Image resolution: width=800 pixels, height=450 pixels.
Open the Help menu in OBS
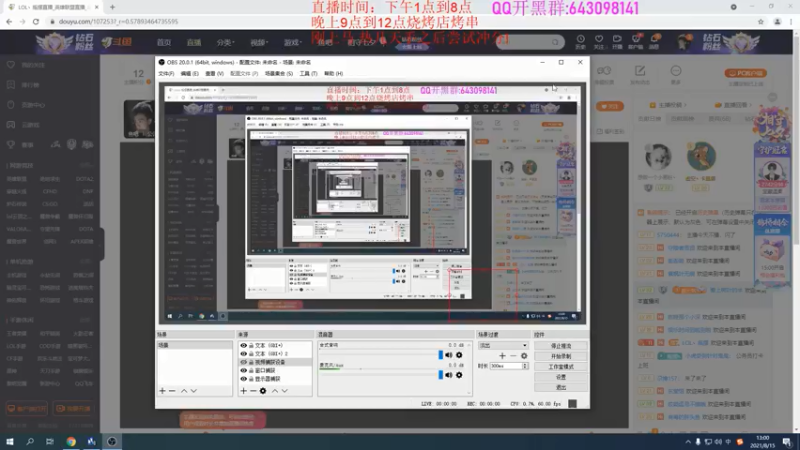click(333, 73)
